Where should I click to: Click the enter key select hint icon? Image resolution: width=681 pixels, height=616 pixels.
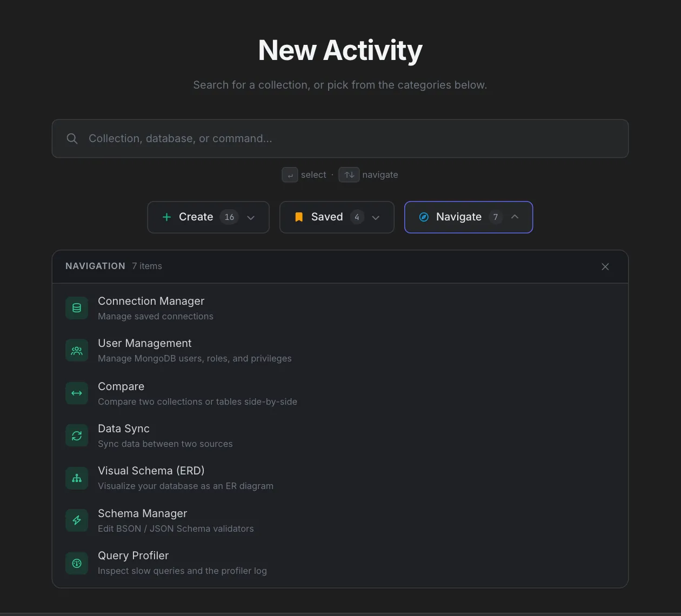[x=290, y=175]
